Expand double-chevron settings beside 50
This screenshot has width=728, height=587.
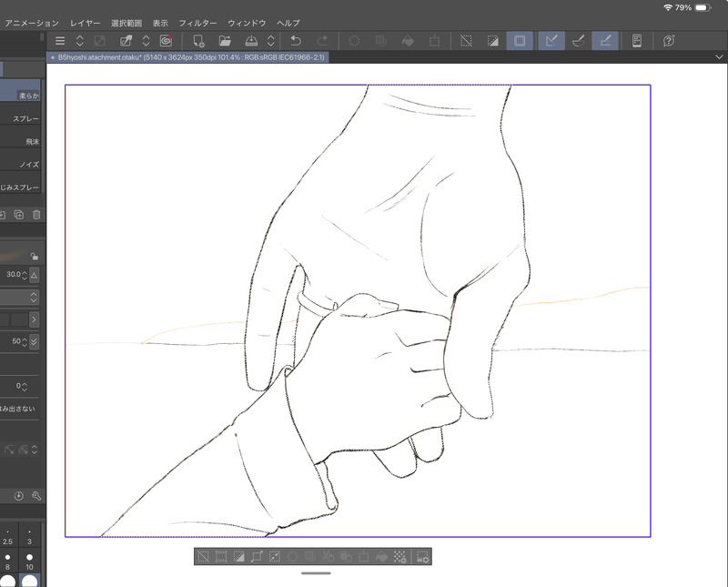click(x=34, y=342)
